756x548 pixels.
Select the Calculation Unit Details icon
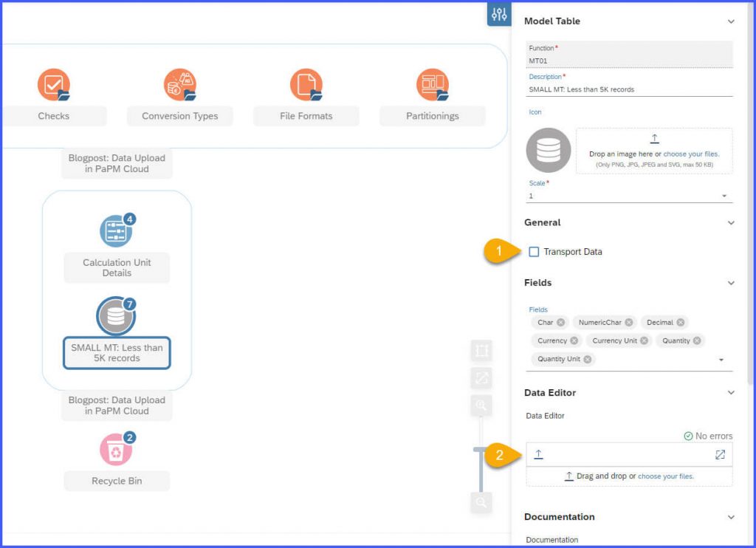(116, 230)
